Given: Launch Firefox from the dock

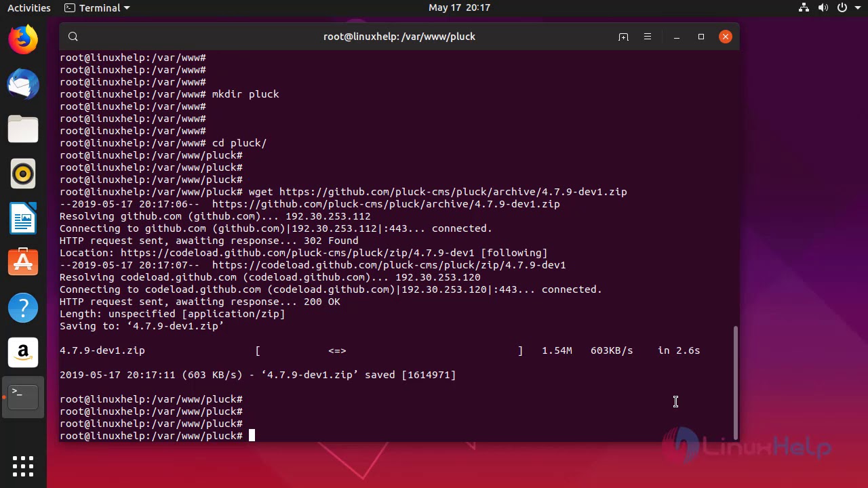Looking at the screenshot, I should (23, 39).
